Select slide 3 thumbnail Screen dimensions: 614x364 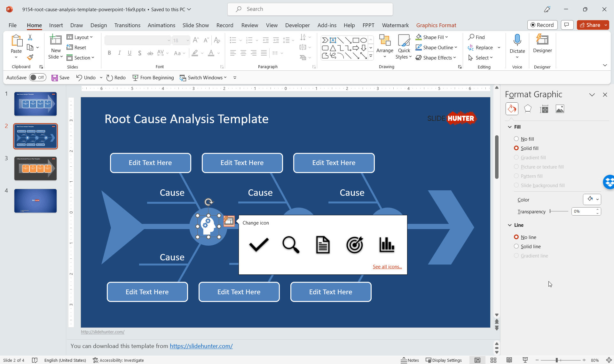coord(35,169)
